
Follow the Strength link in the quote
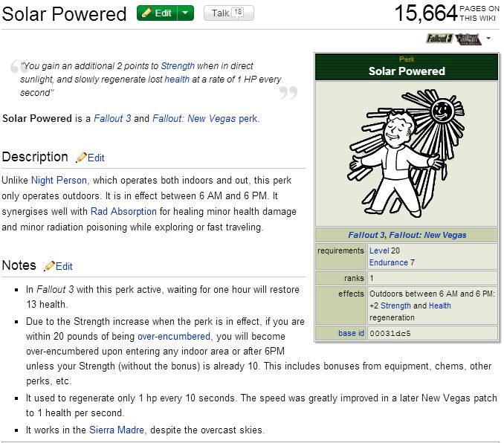(x=178, y=66)
